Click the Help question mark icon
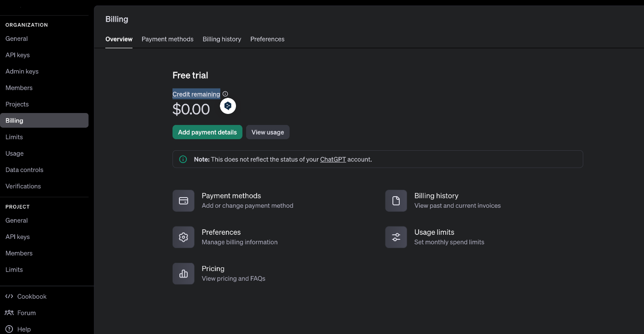 [x=9, y=329]
